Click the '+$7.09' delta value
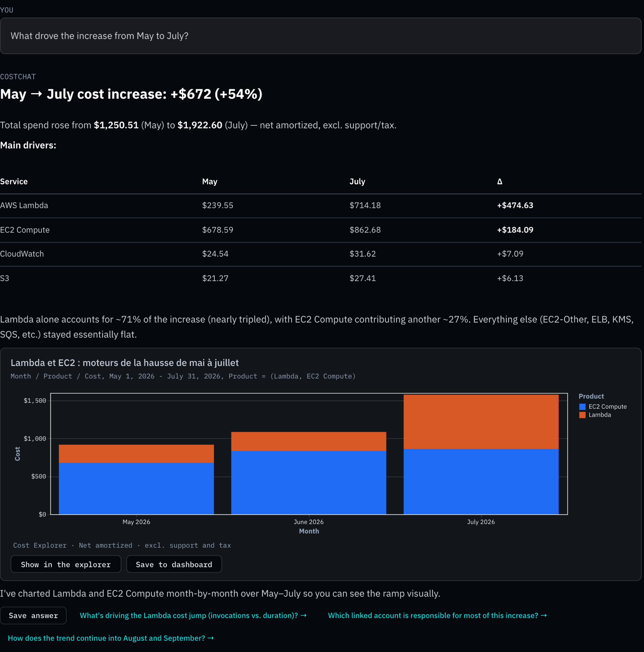This screenshot has height=652, width=644. pos(510,254)
